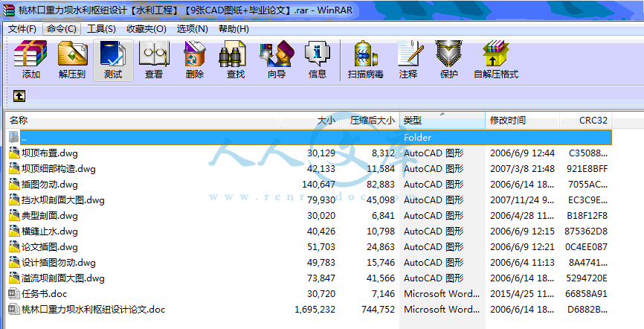The width and height of the screenshot is (644, 329).
Task: Select the file name 任务书.doc
Action: [x=45, y=293]
